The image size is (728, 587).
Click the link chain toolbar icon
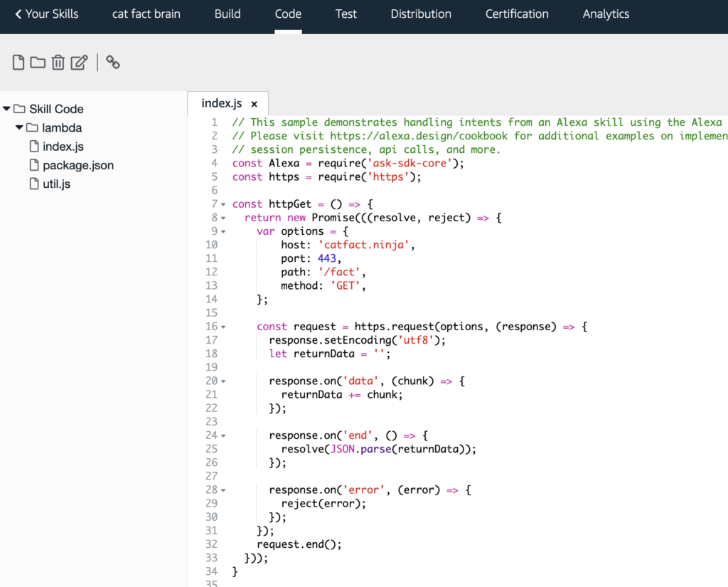click(x=113, y=63)
